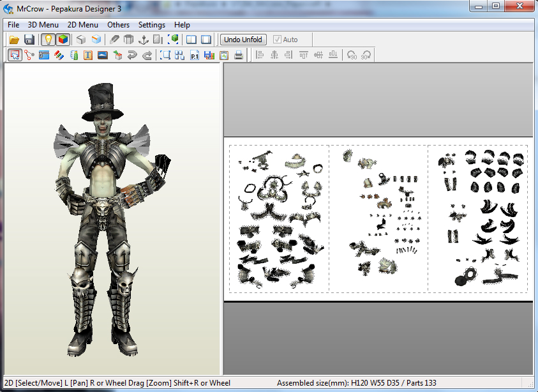This screenshot has height=392, width=538.
Task: Click the printer icon
Action: tap(239, 56)
